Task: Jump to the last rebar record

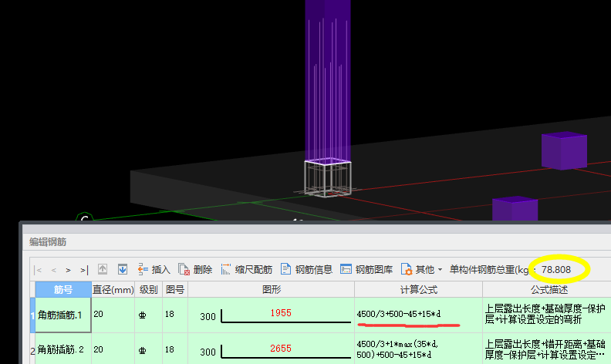Action: 83,270
